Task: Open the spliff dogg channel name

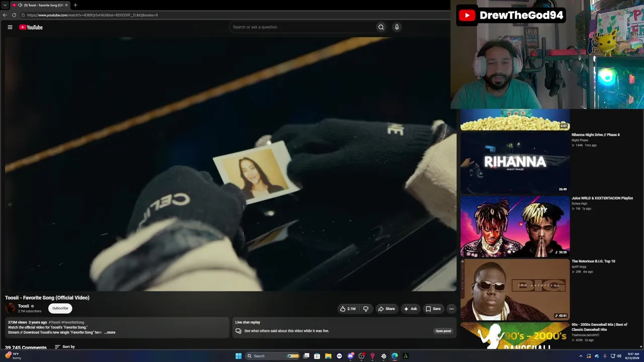Action: (x=579, y=266)
